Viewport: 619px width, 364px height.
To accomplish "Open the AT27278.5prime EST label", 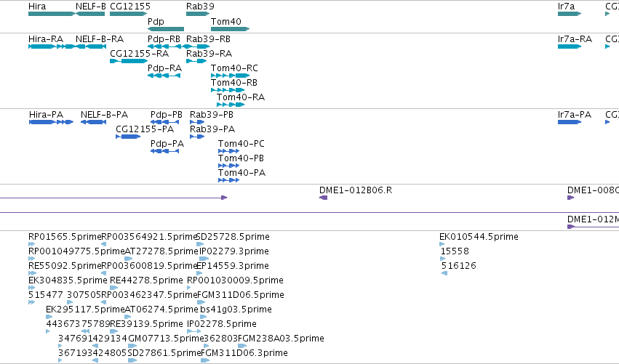I will coord(161,252).
